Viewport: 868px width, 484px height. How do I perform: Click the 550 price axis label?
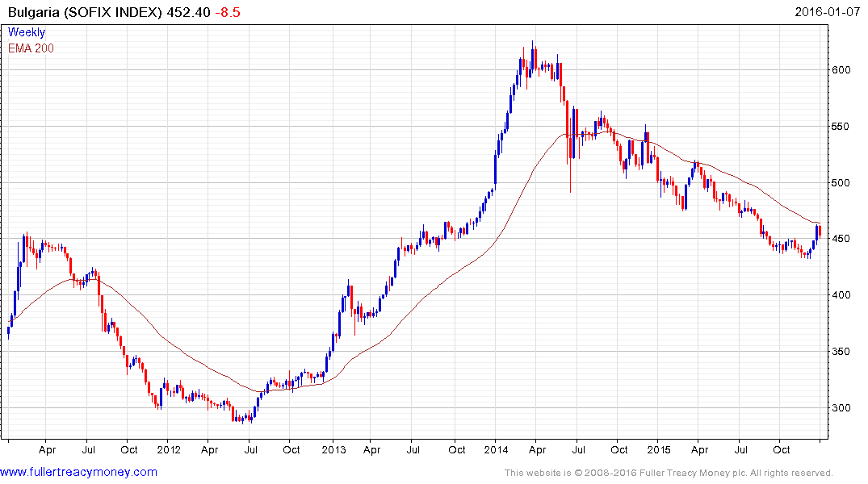(841, 126)
